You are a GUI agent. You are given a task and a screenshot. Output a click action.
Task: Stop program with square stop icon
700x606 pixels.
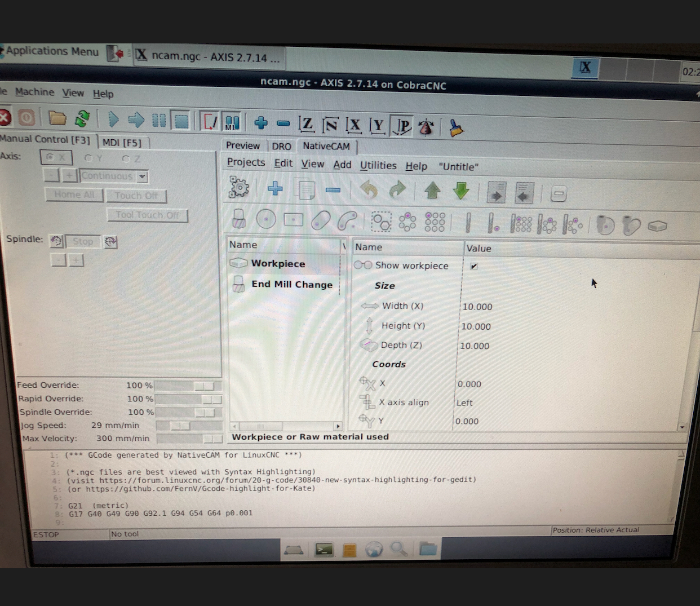181,121
